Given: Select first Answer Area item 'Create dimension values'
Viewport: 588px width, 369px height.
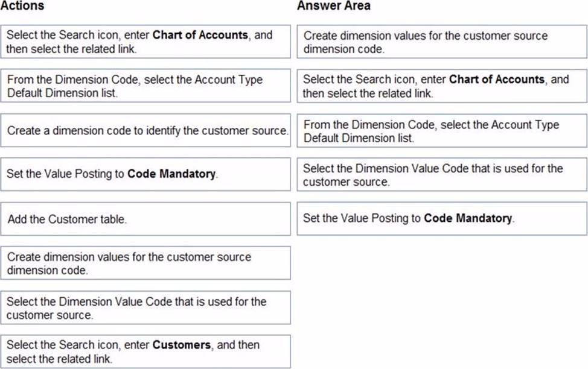Looking at the screenshot, I should 441,42.
